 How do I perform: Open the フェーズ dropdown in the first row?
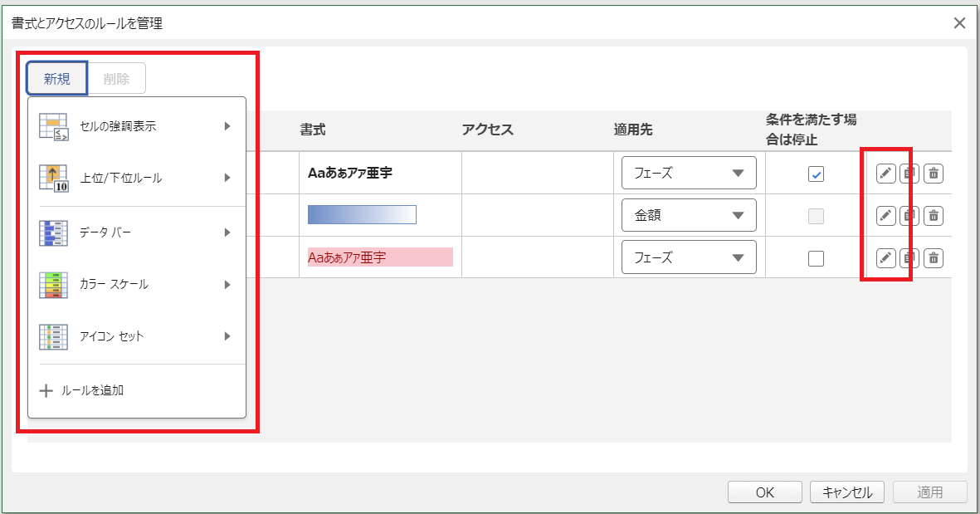click(x=689, y=174)
